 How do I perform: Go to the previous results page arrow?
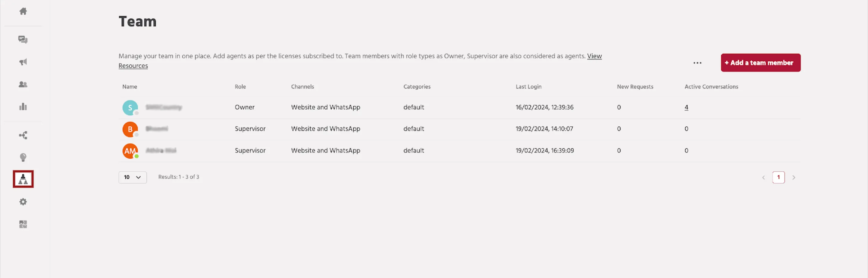pos(763,178)
